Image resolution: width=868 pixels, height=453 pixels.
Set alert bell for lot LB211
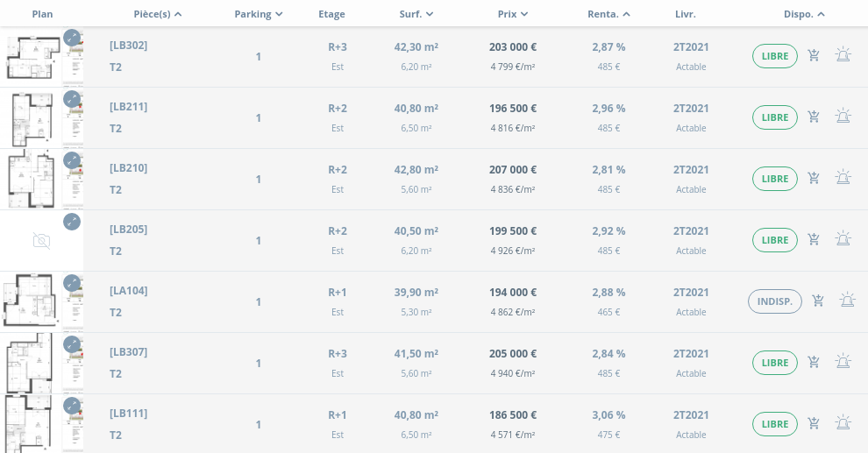click(x=843, y=117)
